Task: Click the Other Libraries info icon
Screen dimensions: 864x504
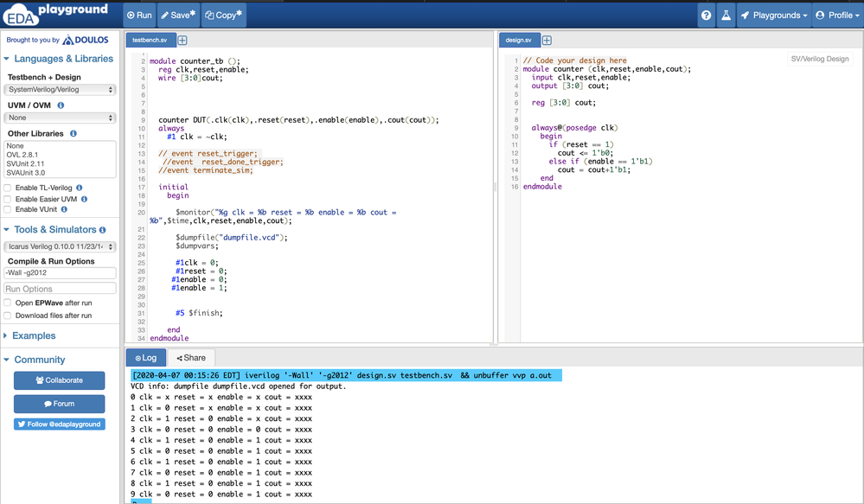Action: [74, 134]
